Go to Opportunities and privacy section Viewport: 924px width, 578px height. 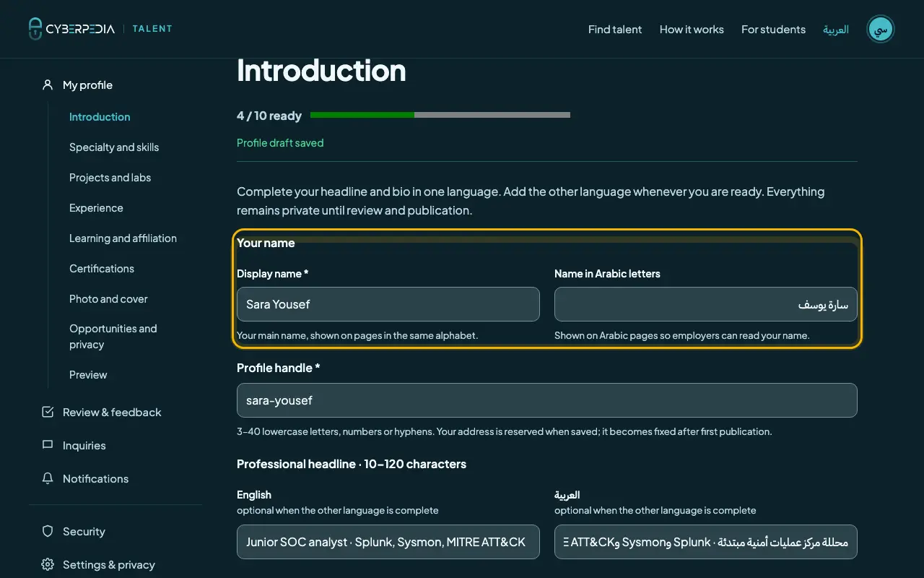point(113,337)
